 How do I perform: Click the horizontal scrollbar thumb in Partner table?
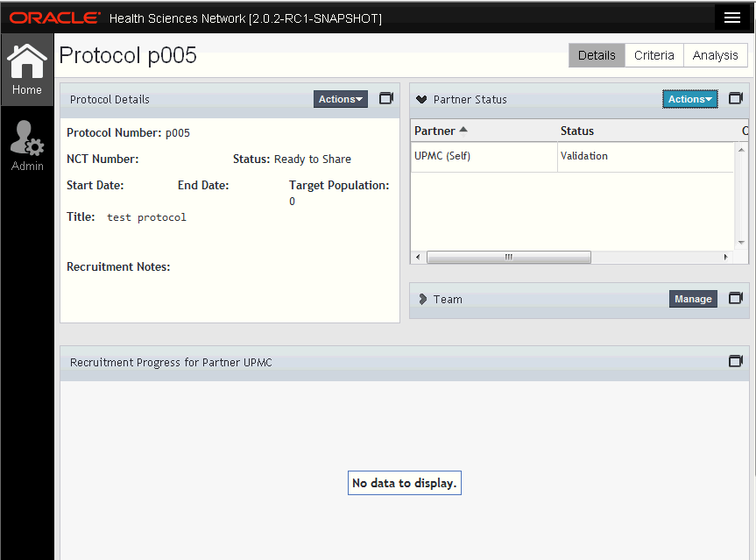509,257
